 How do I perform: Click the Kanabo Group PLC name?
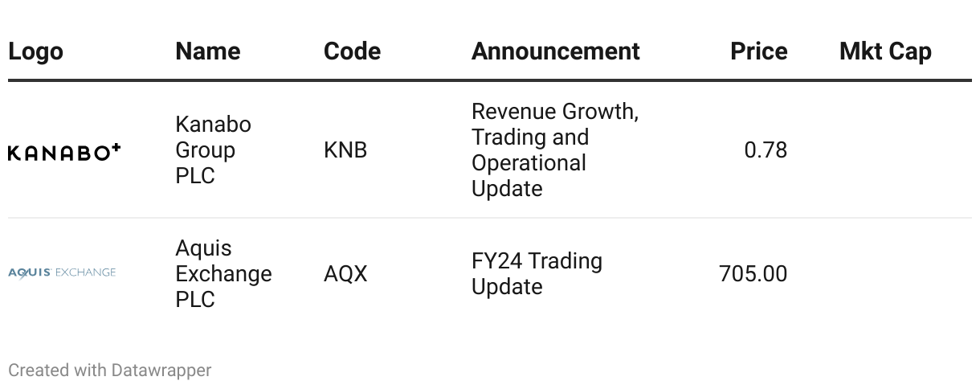(x=213, y=150)
